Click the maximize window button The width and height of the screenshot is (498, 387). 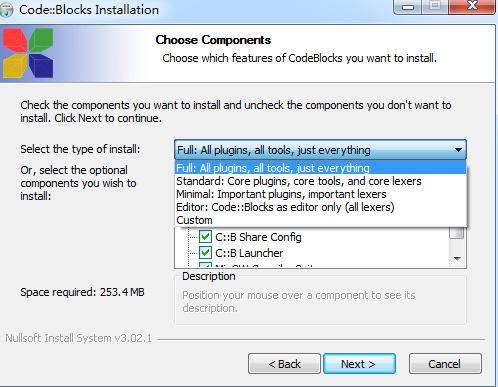point(435,7)
